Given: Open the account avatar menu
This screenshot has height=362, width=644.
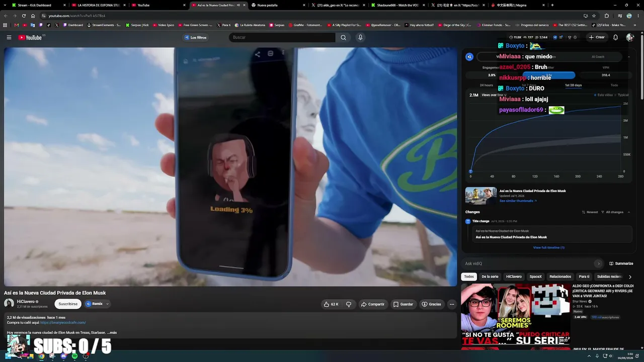Looking at the screenshot, I should pyautogui.click(x=630, y=38).
